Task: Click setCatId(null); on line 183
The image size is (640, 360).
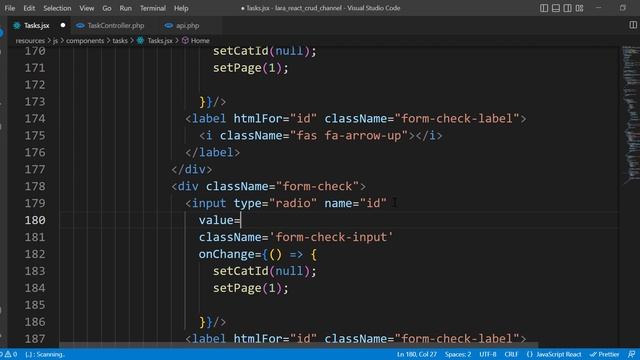Action: 264,271
